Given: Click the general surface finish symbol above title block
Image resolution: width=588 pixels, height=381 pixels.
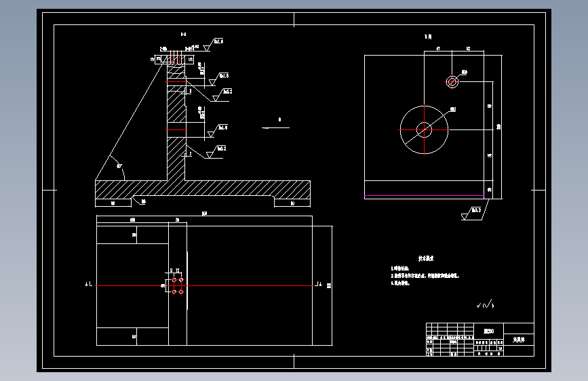Looking at the screenshot, I should [485, 304].
